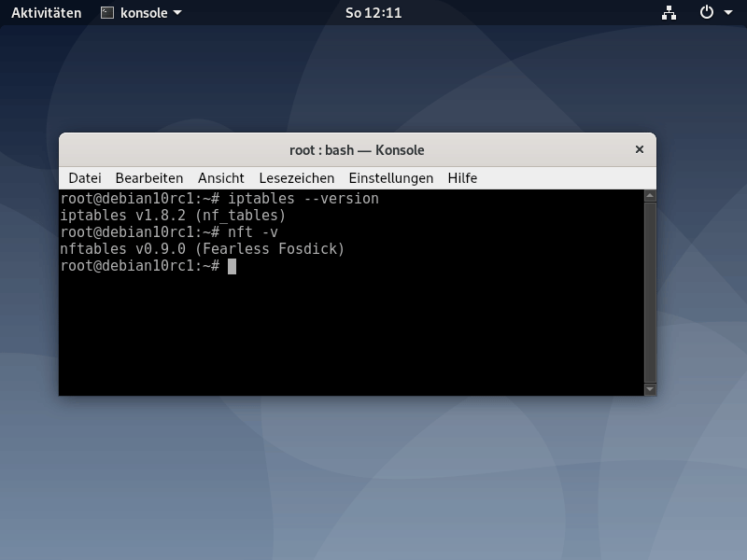Click the wired network status icon
This screenshot has height=560, width=747.
point(667,12)
